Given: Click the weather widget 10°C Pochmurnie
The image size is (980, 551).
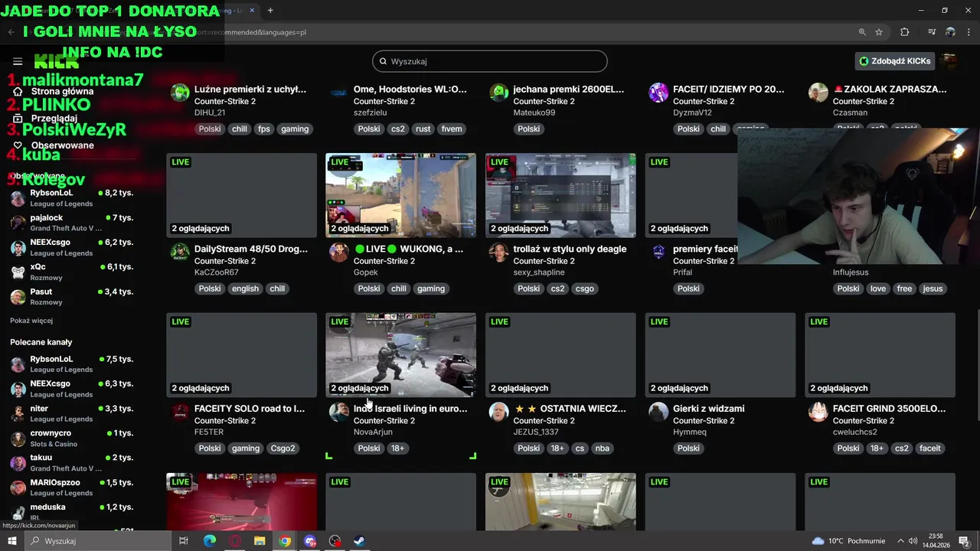Looking at the screenshot, I should 849,541.
